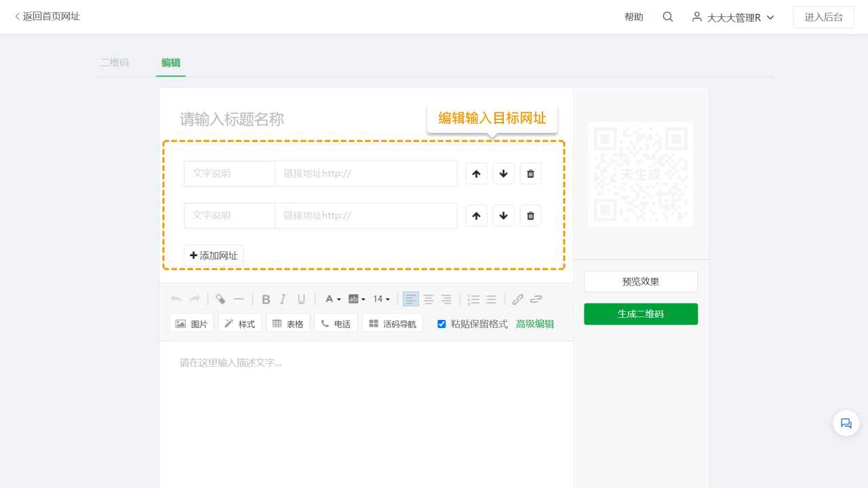
Task: Toggle bold formatting
Action: click(266, 299)
